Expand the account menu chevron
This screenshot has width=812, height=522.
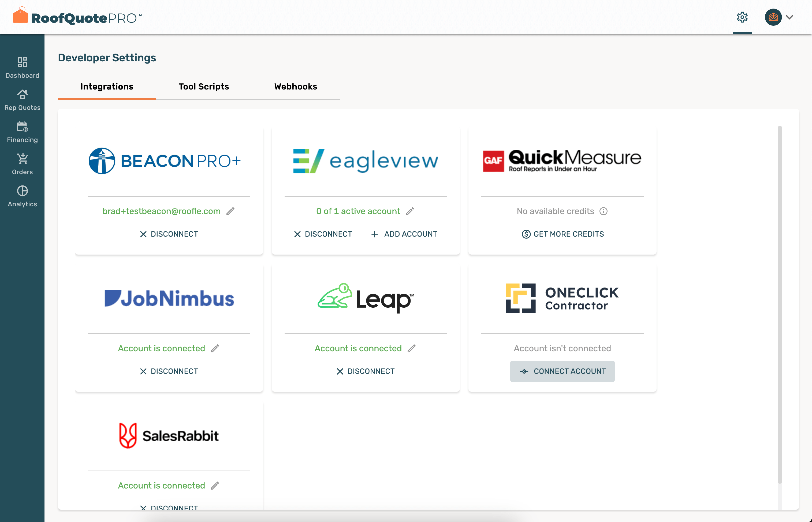pos(790,17)
